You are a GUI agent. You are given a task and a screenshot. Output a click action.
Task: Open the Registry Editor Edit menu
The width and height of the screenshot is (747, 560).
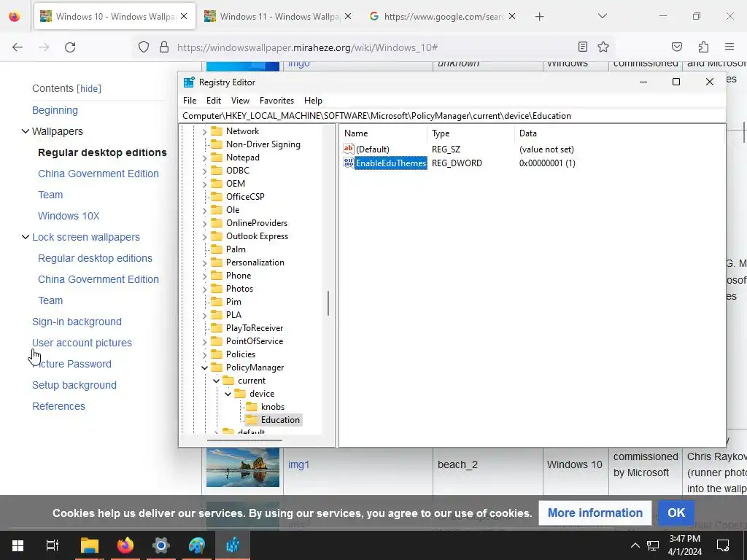[214, 101]
